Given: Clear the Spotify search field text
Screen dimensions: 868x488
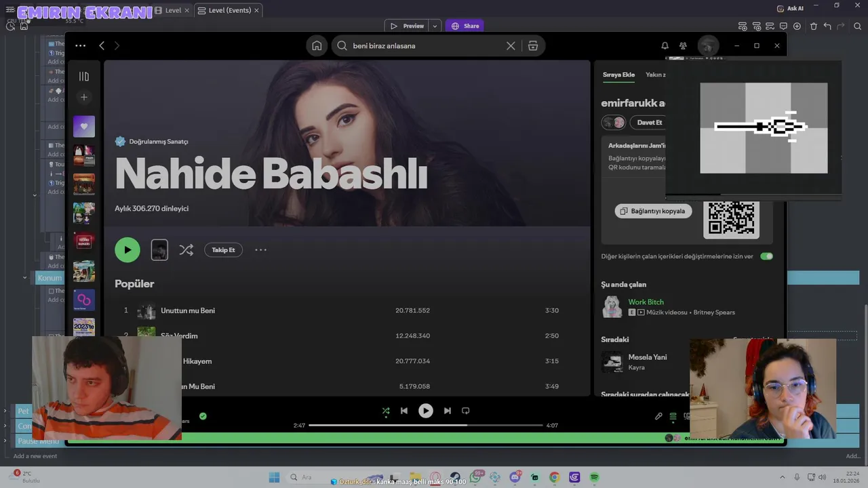Looking at the screenshot, I should (511, 45).
